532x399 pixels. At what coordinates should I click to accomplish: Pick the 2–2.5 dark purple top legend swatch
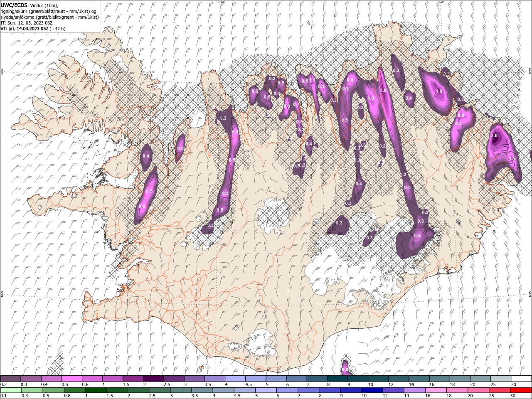pyautogui.click(x=153, y=379)
